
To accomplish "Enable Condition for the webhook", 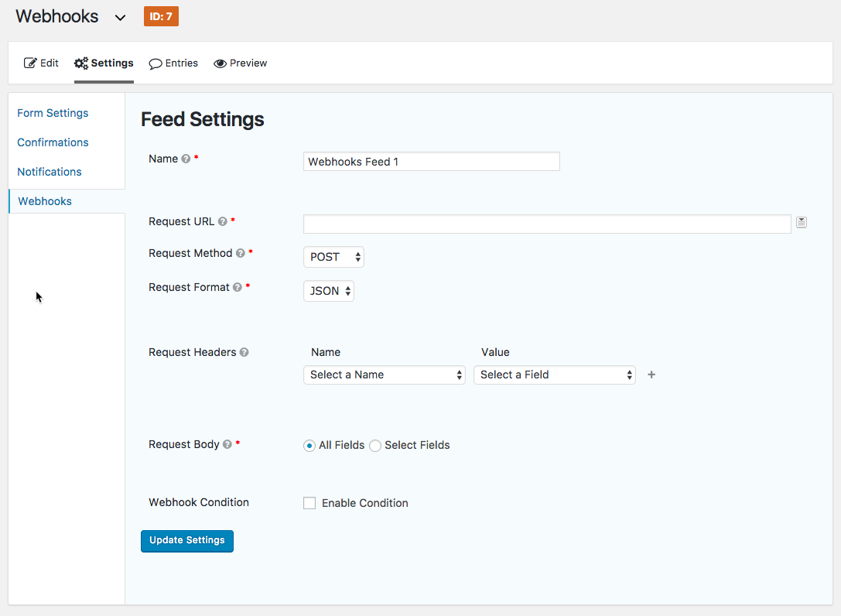I will (309, 502).
